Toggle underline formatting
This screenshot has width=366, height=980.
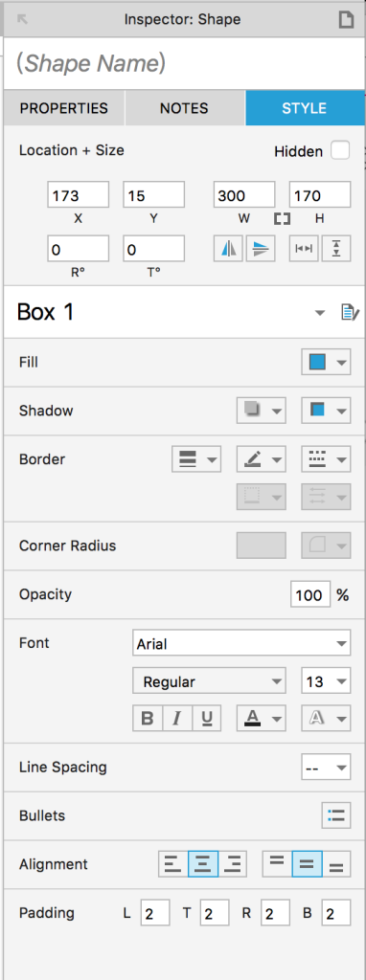point(206,718)
